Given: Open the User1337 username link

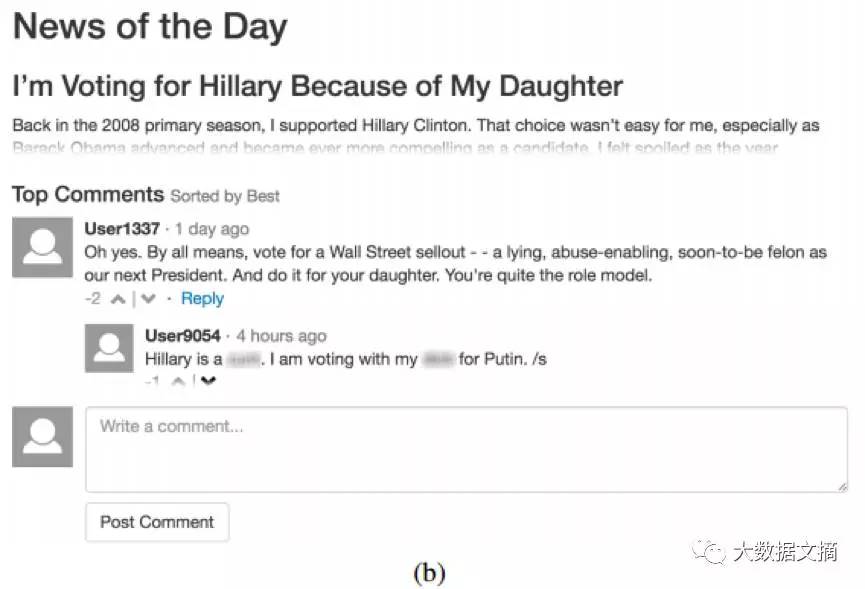Looking at the screenshot, I should pos(122,228).
